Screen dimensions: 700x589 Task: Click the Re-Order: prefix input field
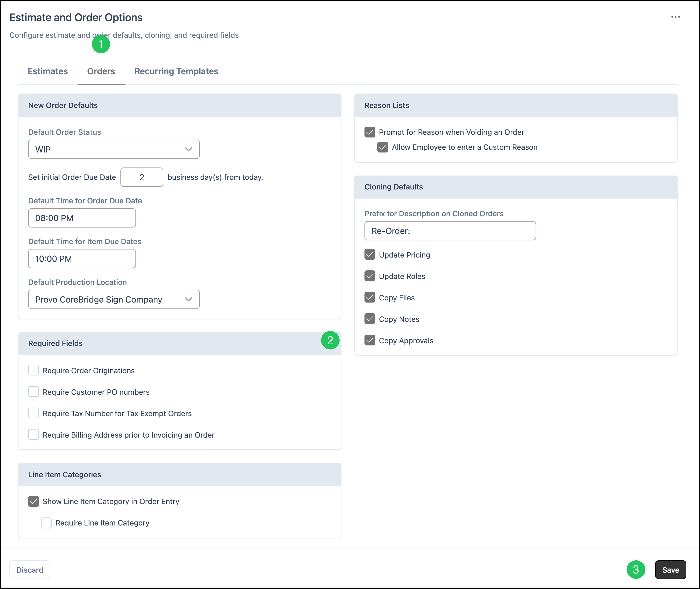[x=450, y=231]
